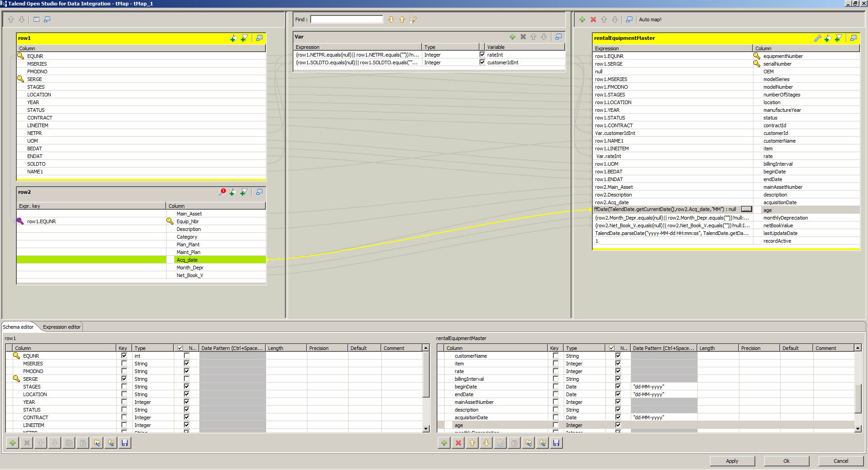Screen dimensions: 868x470
Task: Minimize the row1 input table
Action: tap(259, 38)
